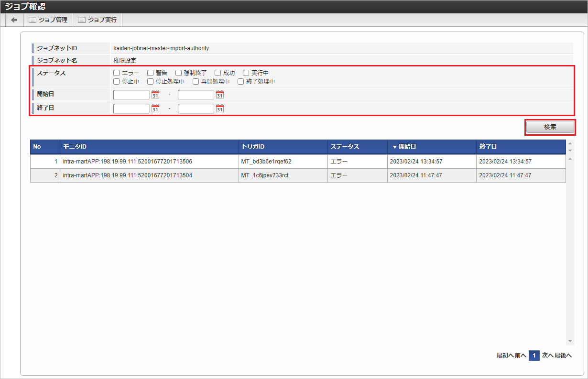Click the sort arrow on 開始日 column
The image size is (588, 379).
tap(394, 147)
